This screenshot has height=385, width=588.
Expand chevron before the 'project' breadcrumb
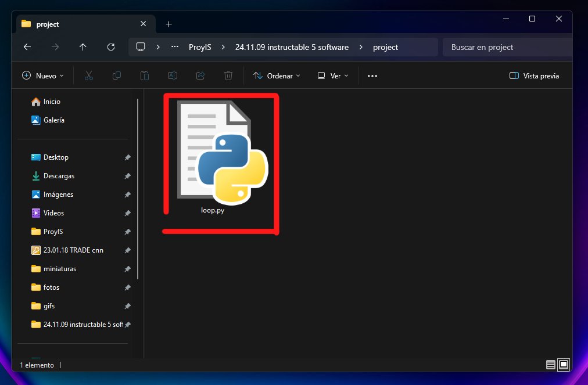tap(361, 47)
